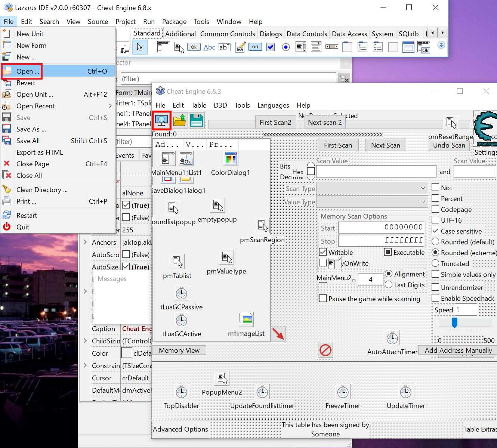Pick the TScrollBar component icon in palette
The height and width of the screenshot is (448, 497).
pos(332,47)
